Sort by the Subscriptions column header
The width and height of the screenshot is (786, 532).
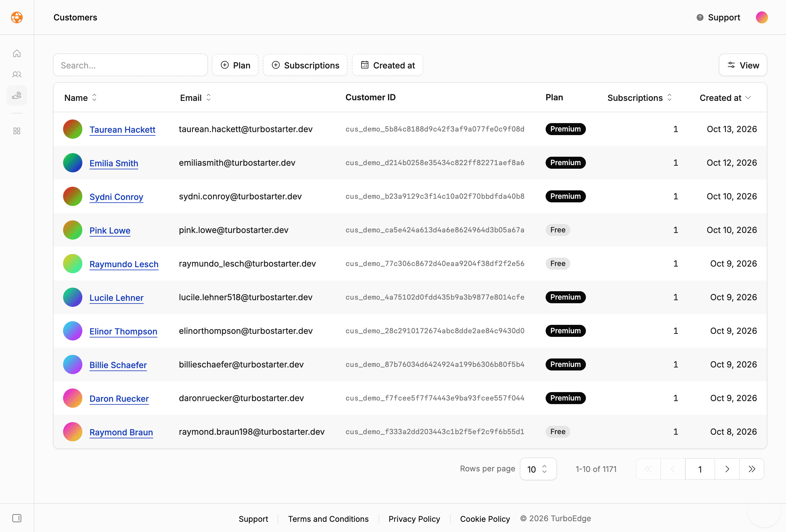coord(640,98)
